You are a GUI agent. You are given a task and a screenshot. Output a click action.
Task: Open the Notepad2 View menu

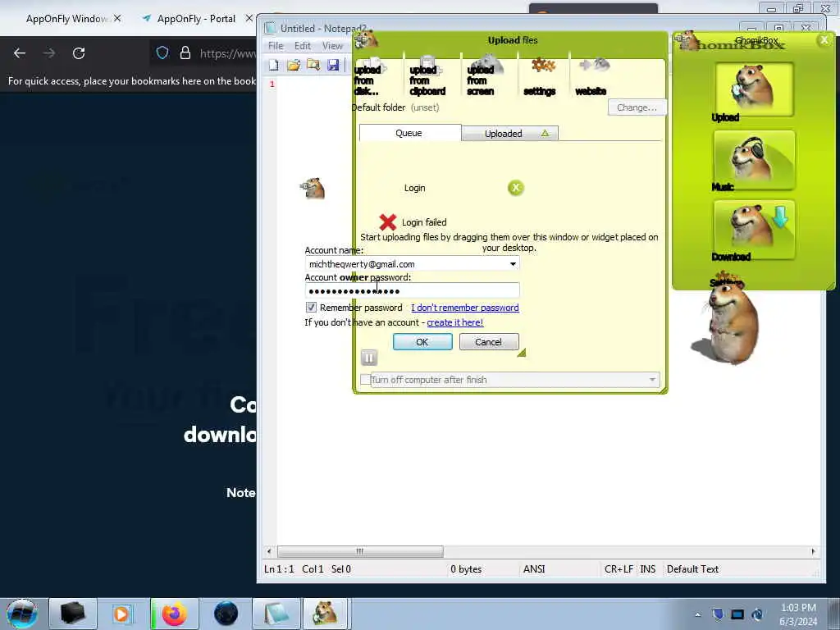click(x=332, y=46)
